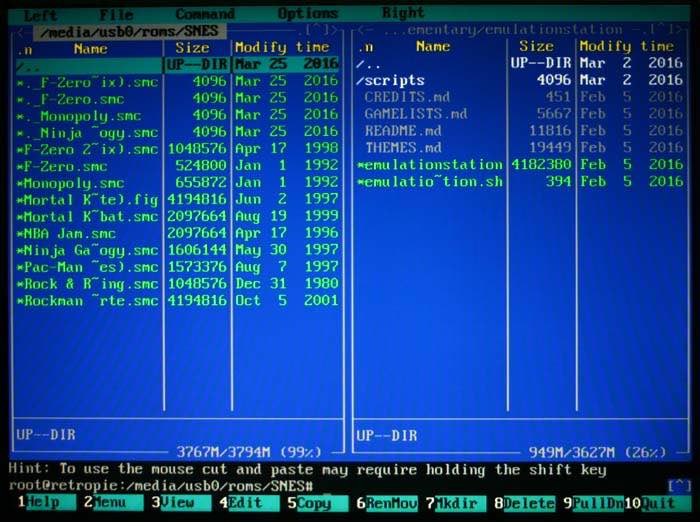Image resolution: width=700 pixels, height=522 pixels.
Task: Click the F6 RenMov button
Action: pos(387,503)
